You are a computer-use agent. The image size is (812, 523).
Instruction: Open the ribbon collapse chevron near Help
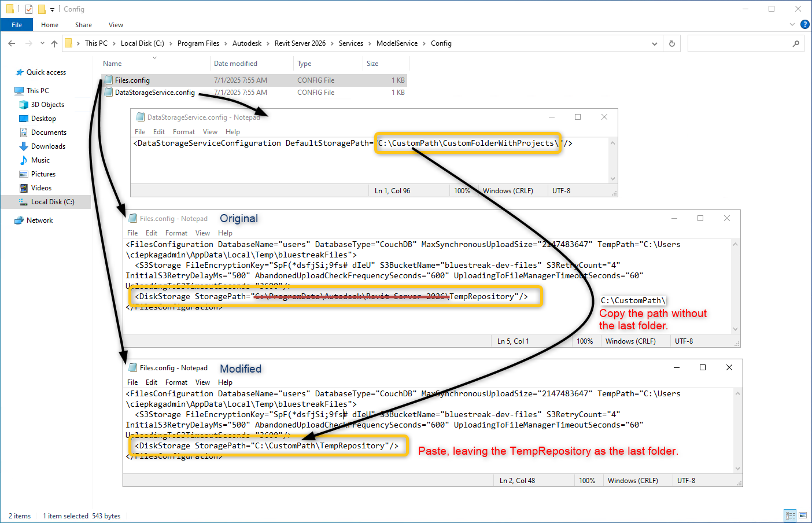click(792, 24)
